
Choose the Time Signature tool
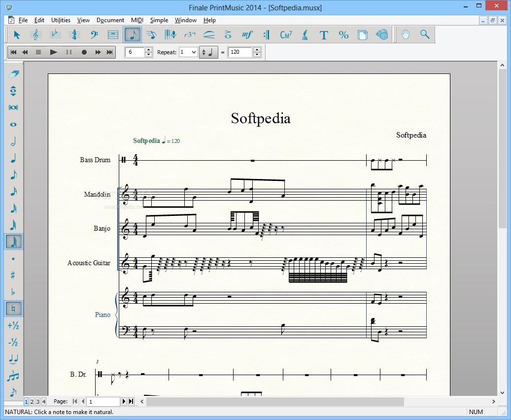[x=74, y=35]
